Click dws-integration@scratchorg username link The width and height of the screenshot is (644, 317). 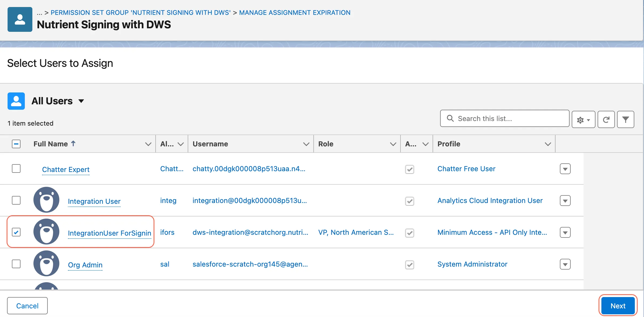(250, 232)
